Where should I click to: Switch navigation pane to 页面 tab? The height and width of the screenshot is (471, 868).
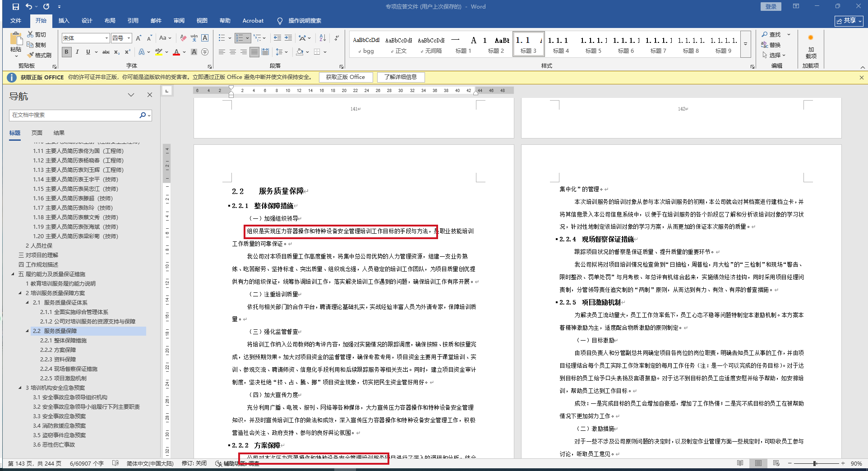[x=37, y=133]
